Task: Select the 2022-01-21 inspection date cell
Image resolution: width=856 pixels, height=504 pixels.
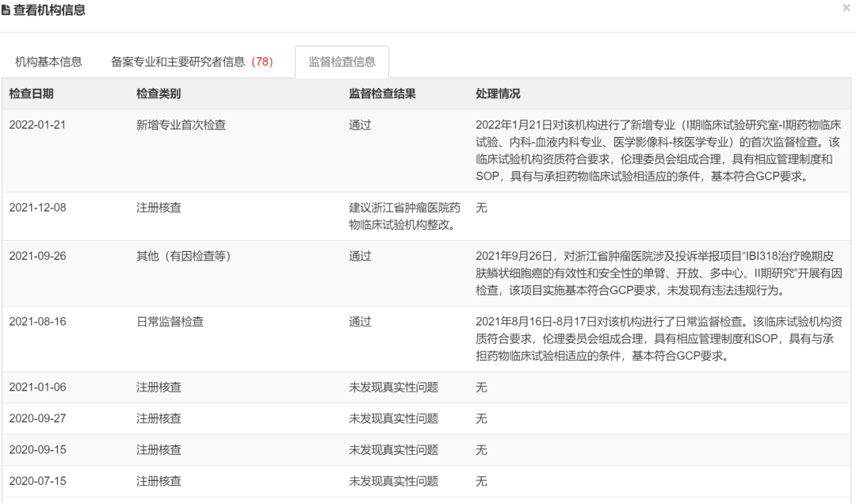Action: [x=37, y=124]
